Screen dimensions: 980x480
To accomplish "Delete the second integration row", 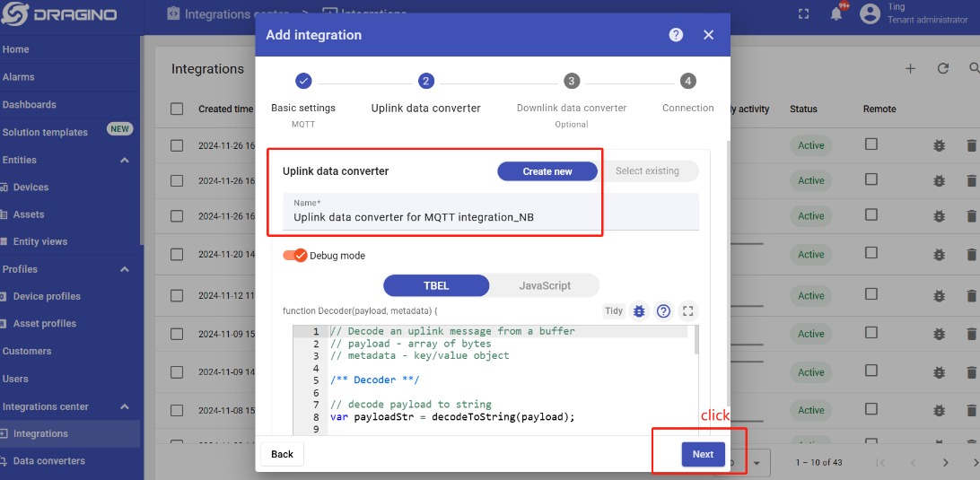I will pos(971,180).
